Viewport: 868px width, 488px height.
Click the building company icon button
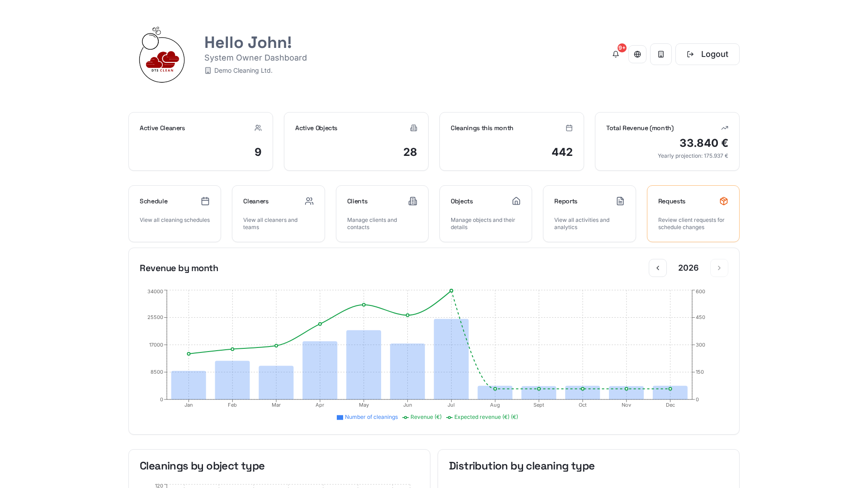point(661,54)
